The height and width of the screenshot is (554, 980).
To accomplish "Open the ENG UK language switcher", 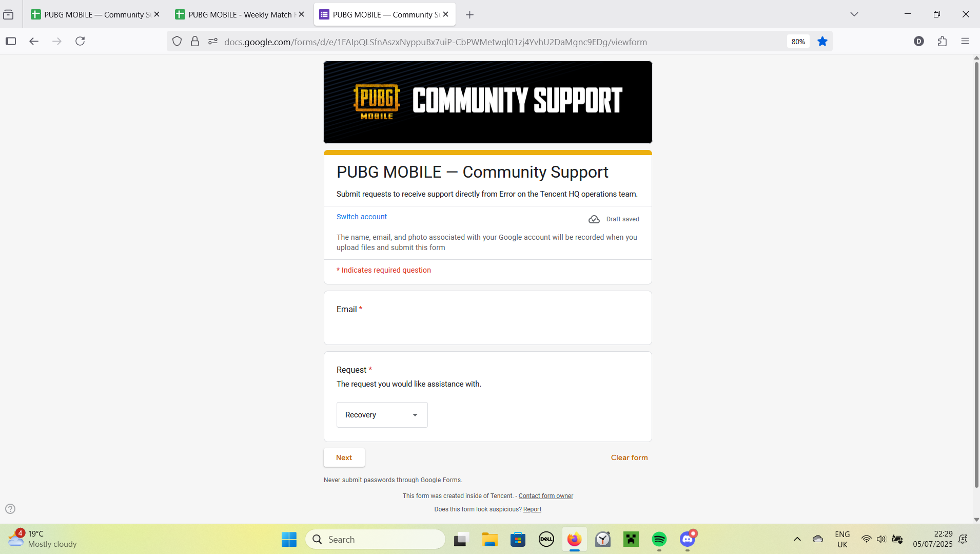I will (842, 539).
